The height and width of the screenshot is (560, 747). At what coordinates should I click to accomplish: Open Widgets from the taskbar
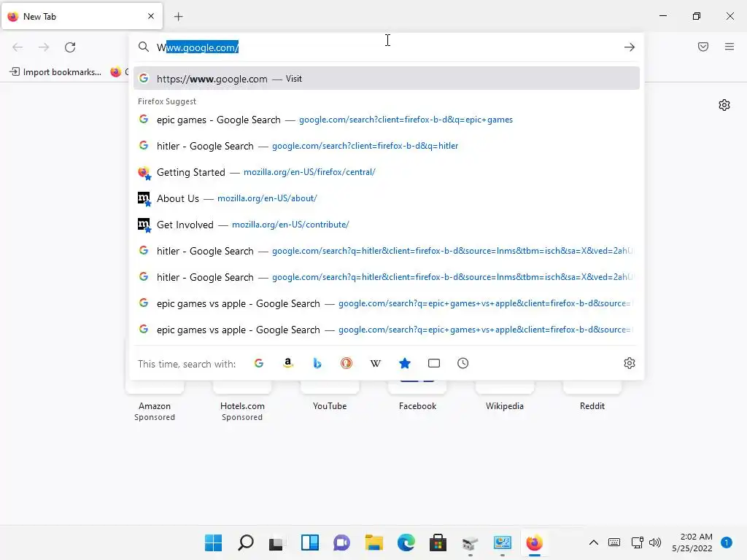pos(309,542)
